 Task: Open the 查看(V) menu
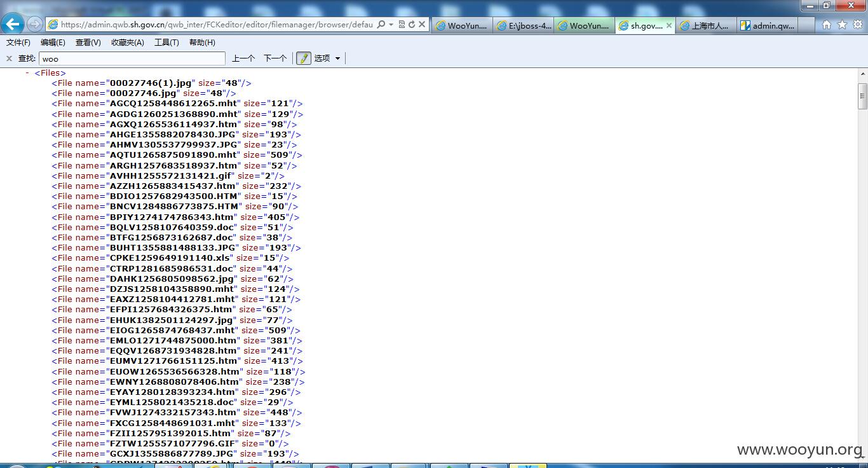(88, 43)
